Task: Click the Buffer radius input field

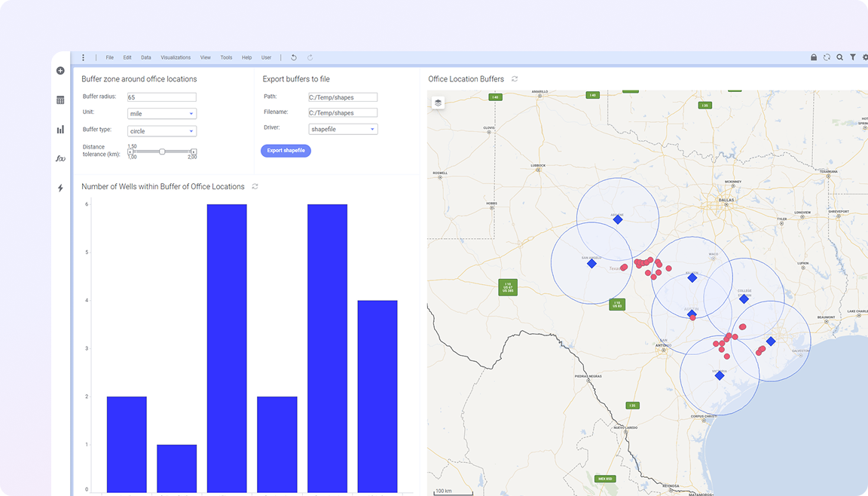Action: (x=161, y=97)
